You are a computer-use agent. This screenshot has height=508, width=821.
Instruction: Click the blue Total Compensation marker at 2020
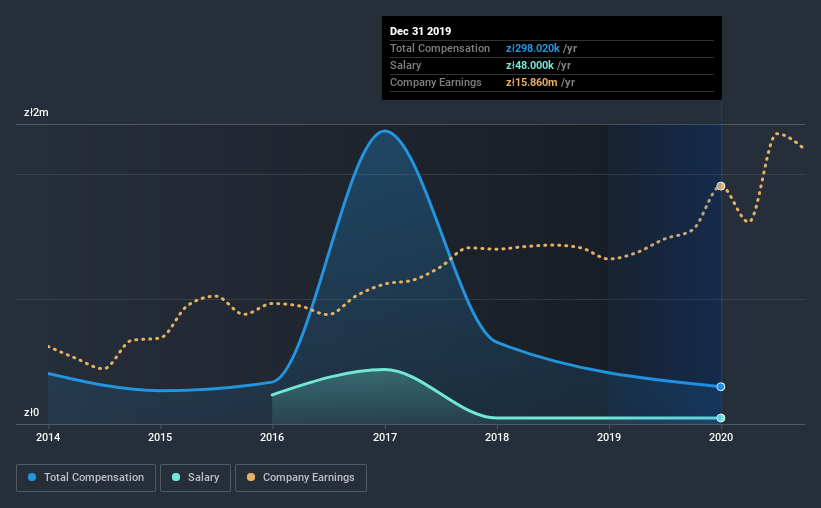721,386
